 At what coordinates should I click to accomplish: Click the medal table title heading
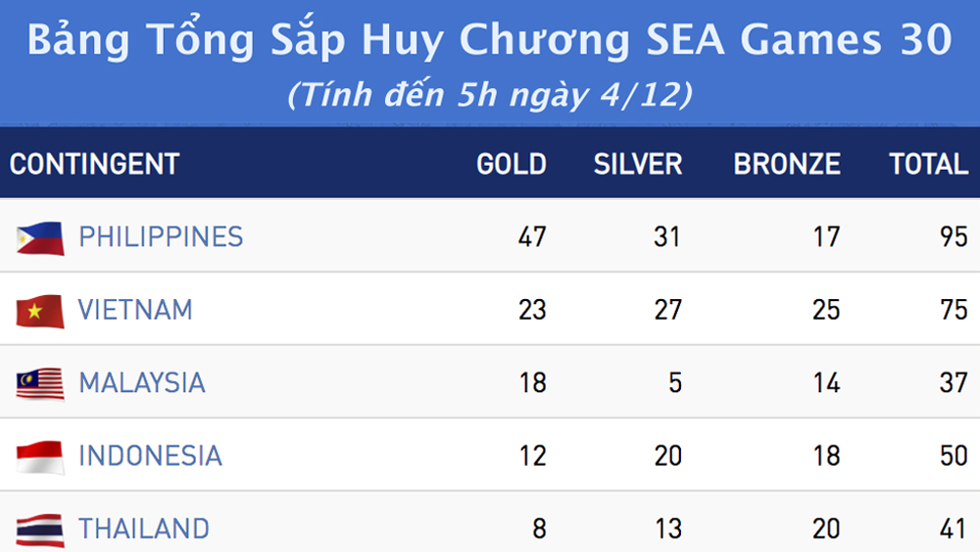click(490, 41)
